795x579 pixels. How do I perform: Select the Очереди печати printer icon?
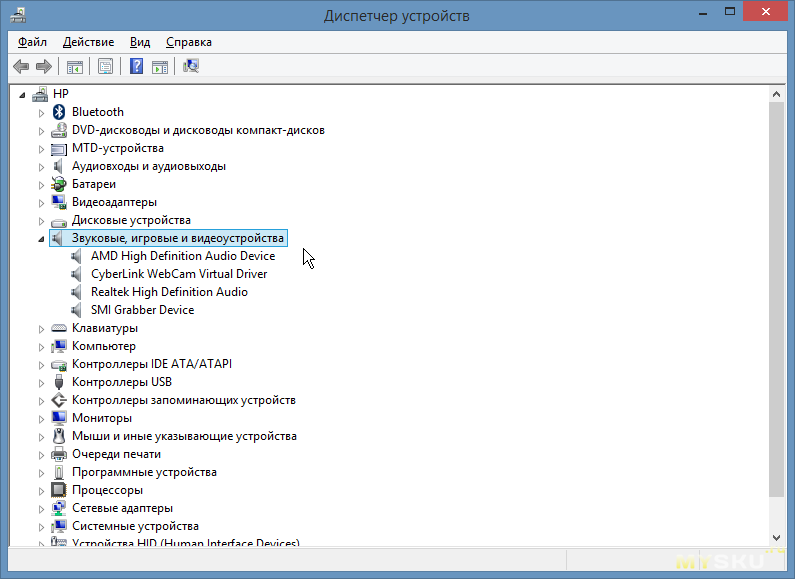coord(59,454)
